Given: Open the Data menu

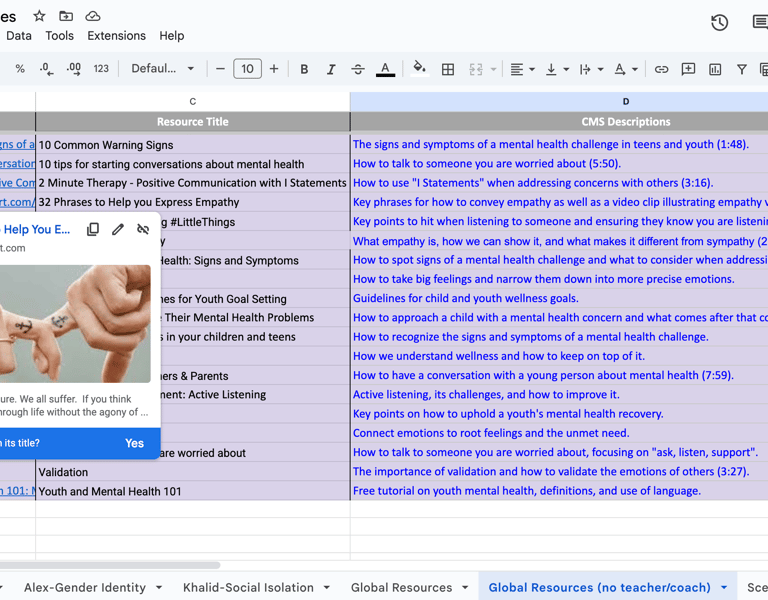Looking at the screenshot, I should point(19,36).
